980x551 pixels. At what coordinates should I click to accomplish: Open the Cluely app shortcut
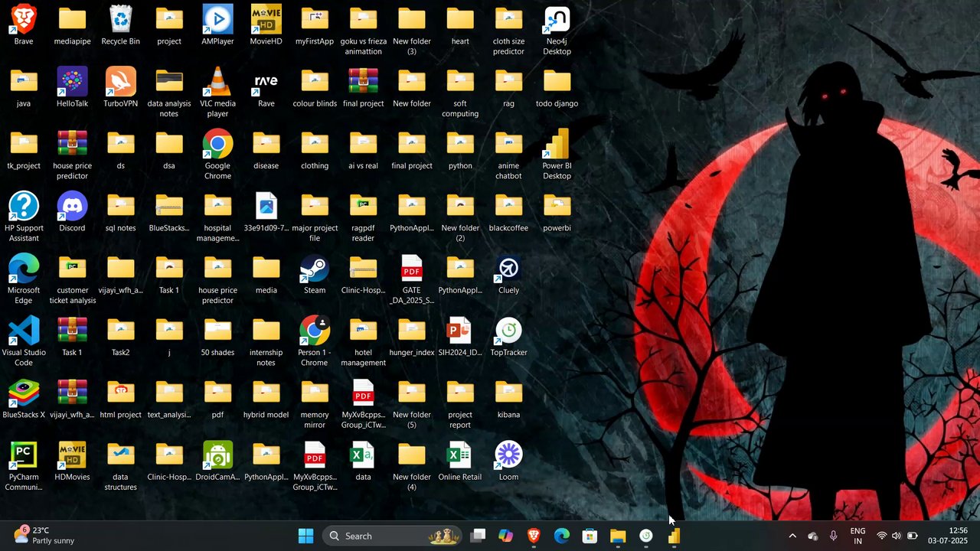(x=508, y=273)
